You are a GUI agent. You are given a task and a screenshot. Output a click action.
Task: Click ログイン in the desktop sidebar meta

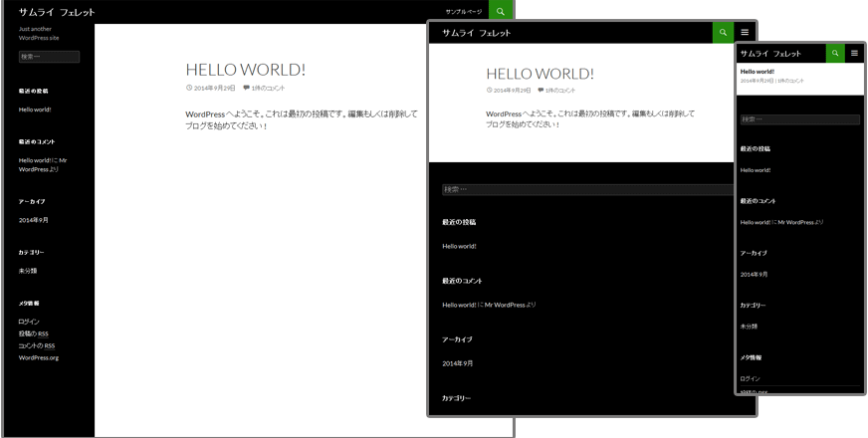coord(29,322)
